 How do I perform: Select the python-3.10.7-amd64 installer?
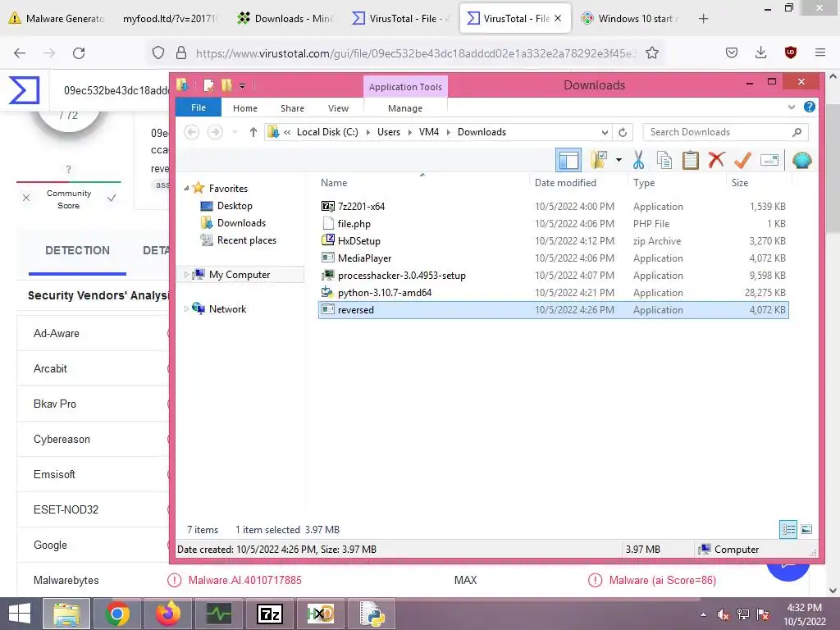click(x=554, y=293)
